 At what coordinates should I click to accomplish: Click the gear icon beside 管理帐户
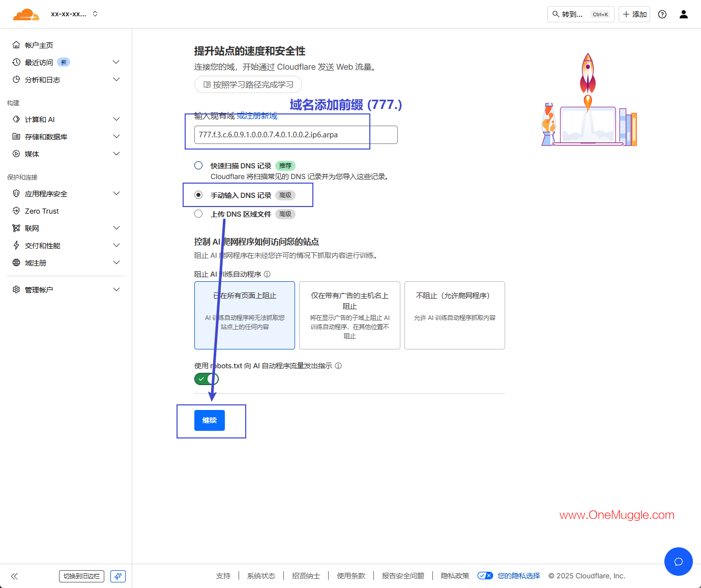(16, 289)
